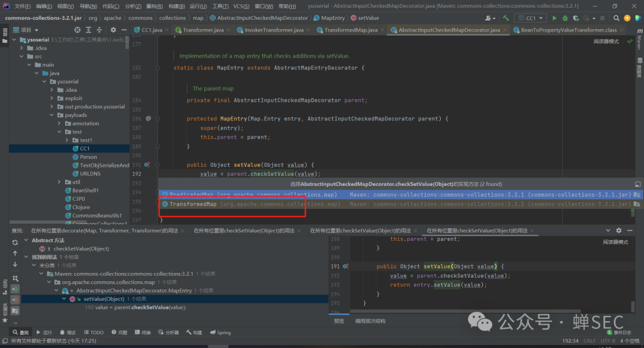This screenshot has height=348, width=644.
Task: Rerun the find usages search
Action: [x=15, y=242]
